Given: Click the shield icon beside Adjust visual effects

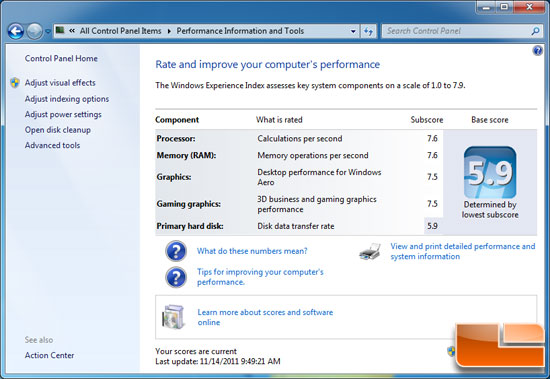Looking at the screenshot, I should [x=15, y=83].
